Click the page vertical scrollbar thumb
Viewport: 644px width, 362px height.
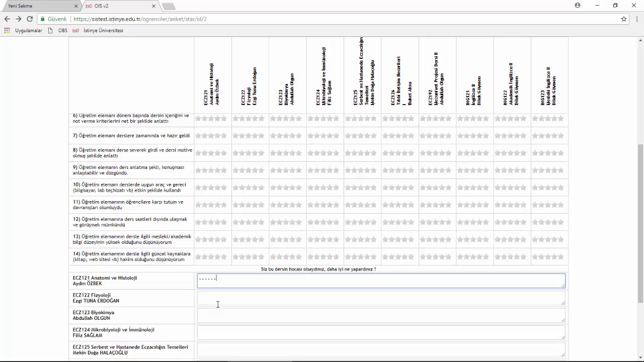[640, 223]
